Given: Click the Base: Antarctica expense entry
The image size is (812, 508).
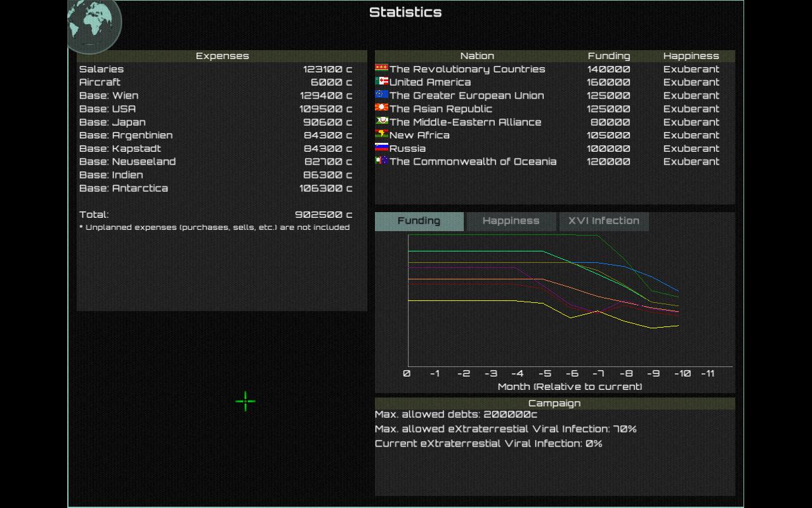Looking at the screenshot, I should 216,188.
